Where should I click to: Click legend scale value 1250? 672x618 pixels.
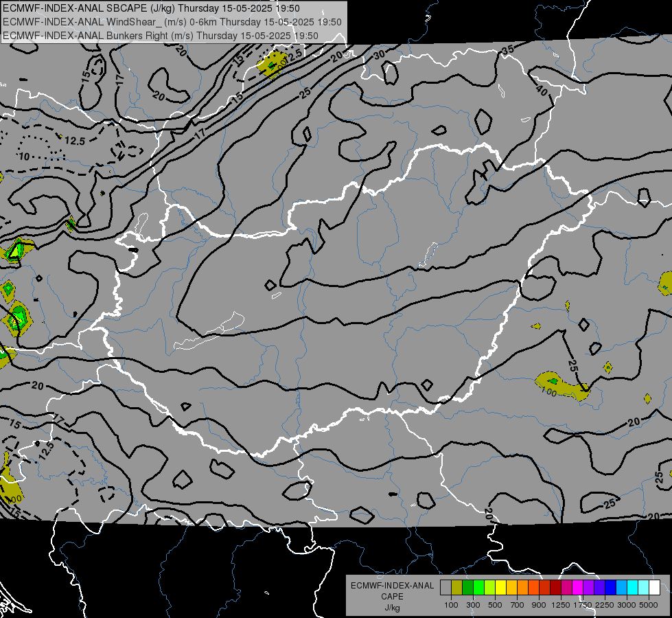pos(561,605)
